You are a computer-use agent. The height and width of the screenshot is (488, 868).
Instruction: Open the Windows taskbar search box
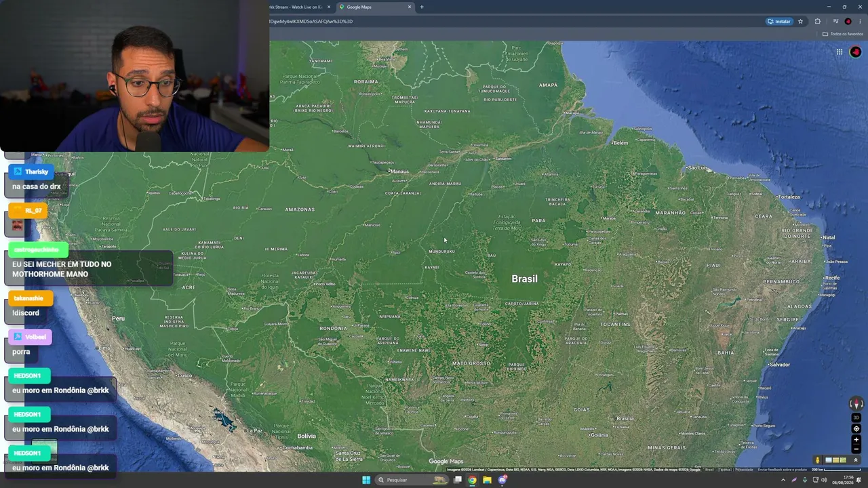(412, 480)
